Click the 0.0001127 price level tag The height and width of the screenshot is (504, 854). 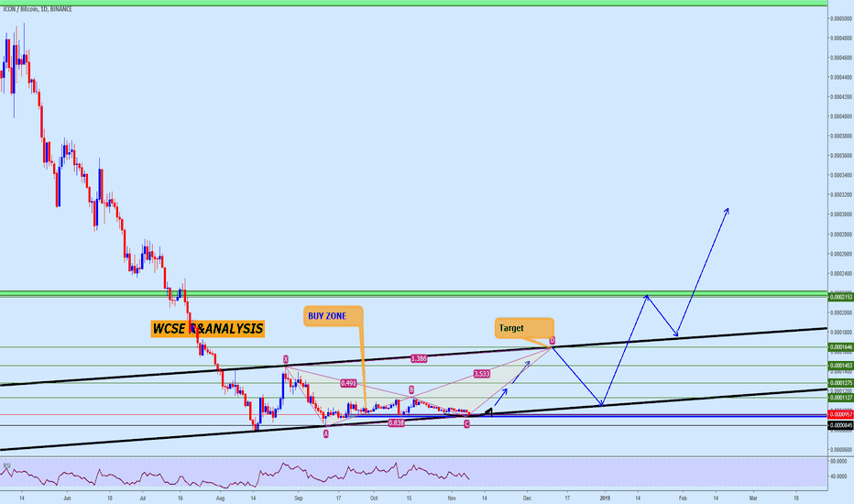[x=840, y=398]
